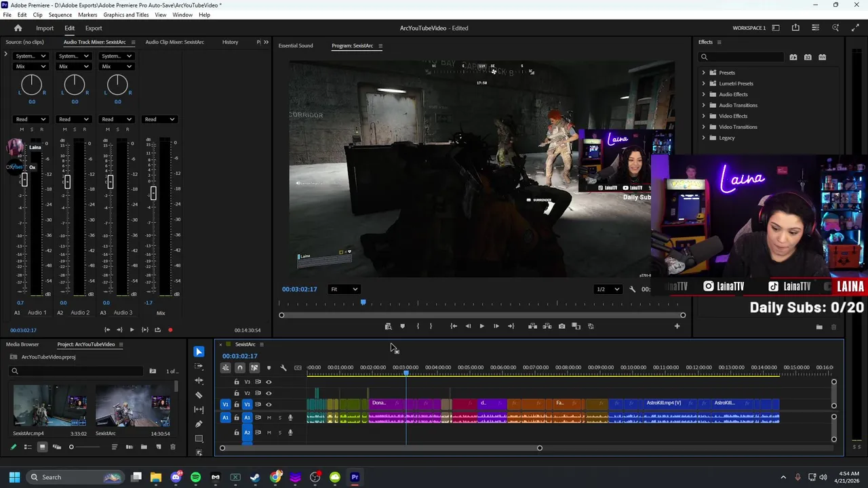Viewport: 868px width, 488px height.
Task: Open the Mix track Read automation dropdown
Action: click(x=159, y=119)
